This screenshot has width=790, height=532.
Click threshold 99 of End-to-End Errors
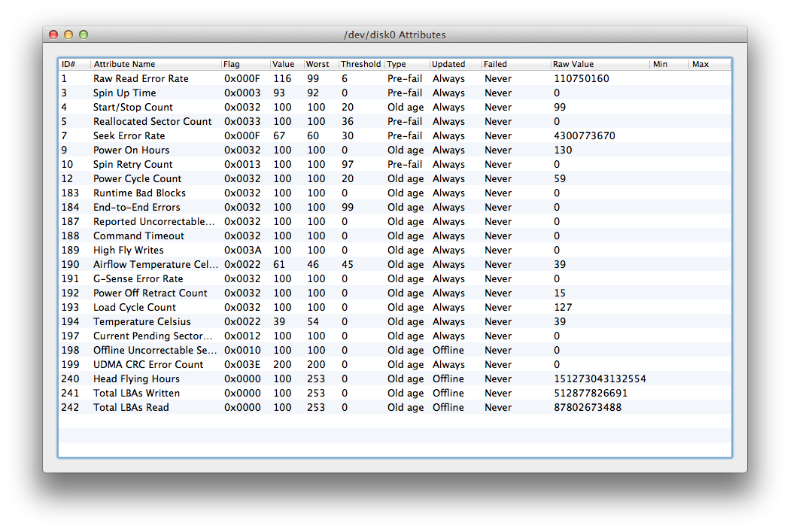pyautogui.click(x=347, y=207)
